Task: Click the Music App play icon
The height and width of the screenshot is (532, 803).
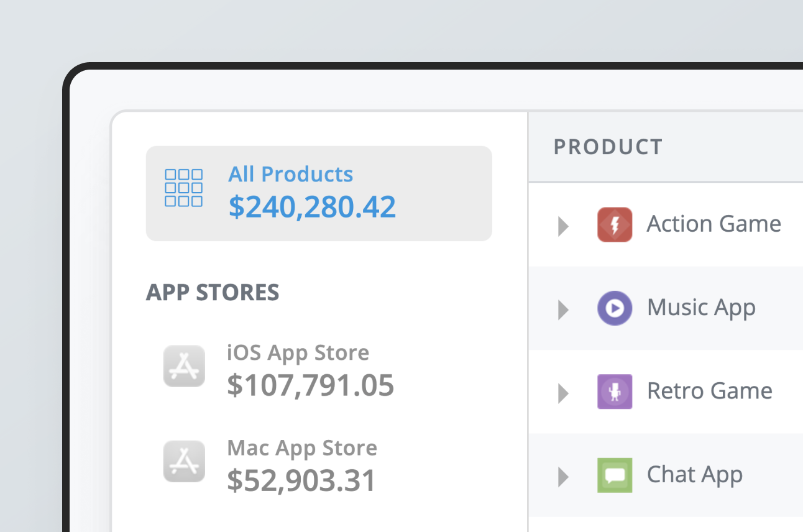Action: [615, 308]
